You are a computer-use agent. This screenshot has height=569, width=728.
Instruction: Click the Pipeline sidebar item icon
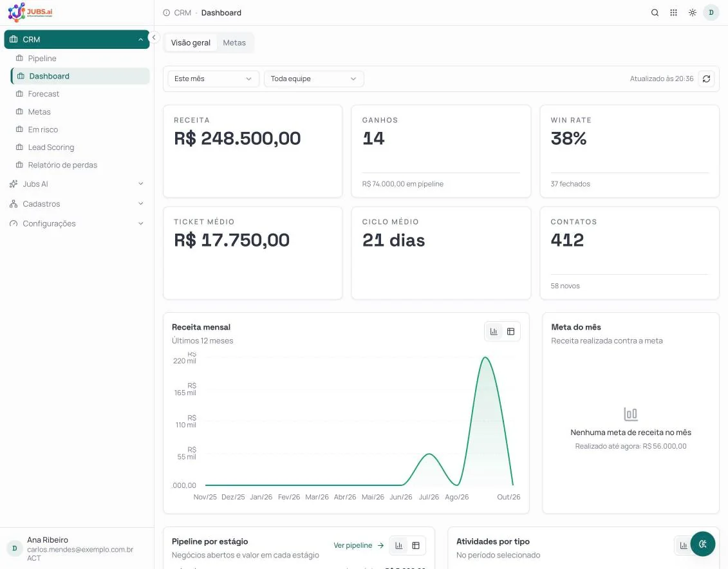(x=19, y=58)
